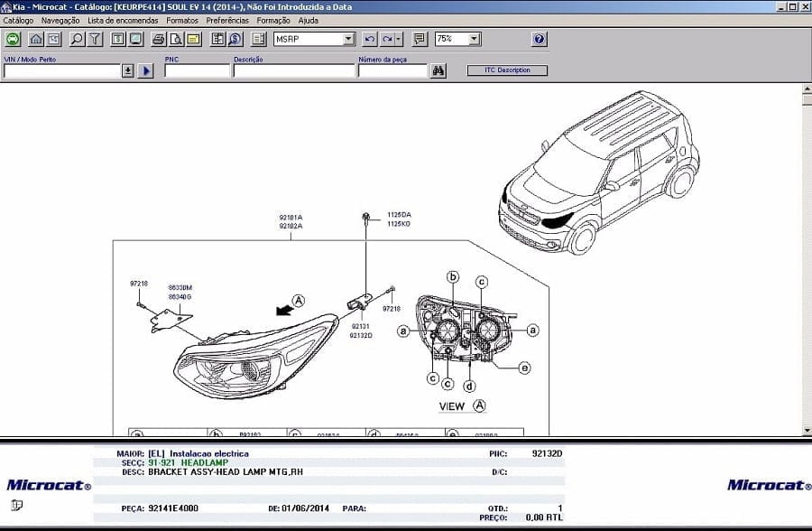
Task: Click the blue play arrow VIN button
Action: pos(145,70)
